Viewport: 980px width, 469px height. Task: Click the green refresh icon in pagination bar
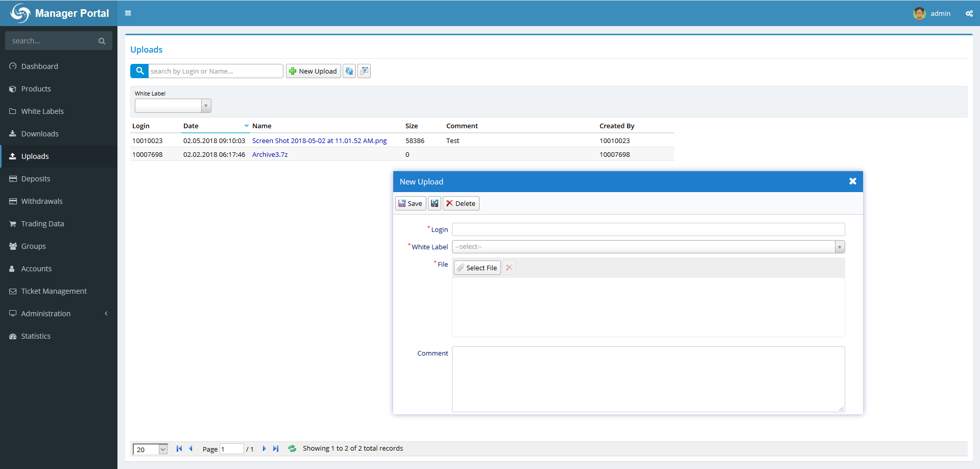click(292, 449)
